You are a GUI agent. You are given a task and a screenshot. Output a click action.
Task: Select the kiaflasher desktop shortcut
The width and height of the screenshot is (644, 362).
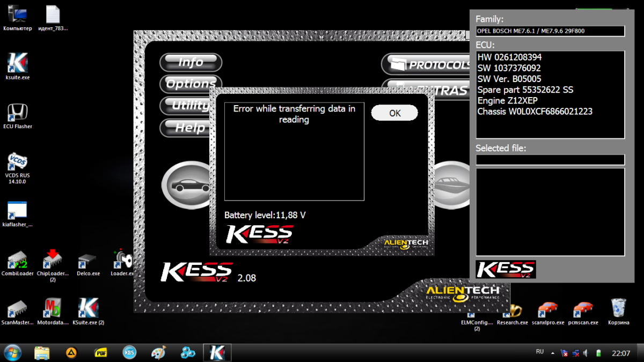click(x=18, y=215)
